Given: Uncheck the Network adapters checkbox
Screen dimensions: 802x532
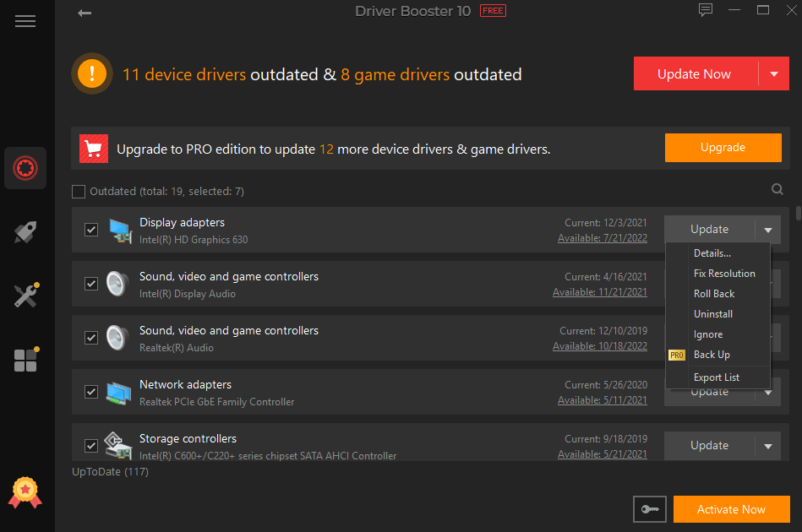Looking at the screenshot, I should pyautogui.click(x=91, y=392).
